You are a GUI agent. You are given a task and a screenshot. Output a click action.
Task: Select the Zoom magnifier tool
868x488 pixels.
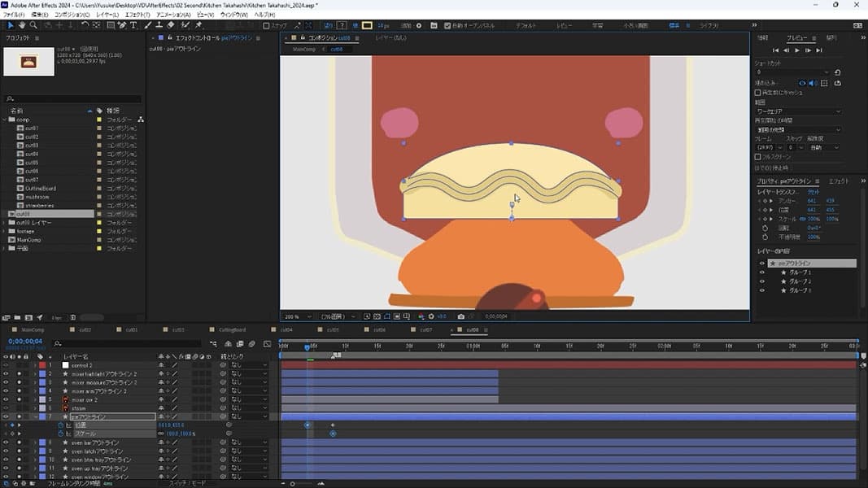pos(34,25)
